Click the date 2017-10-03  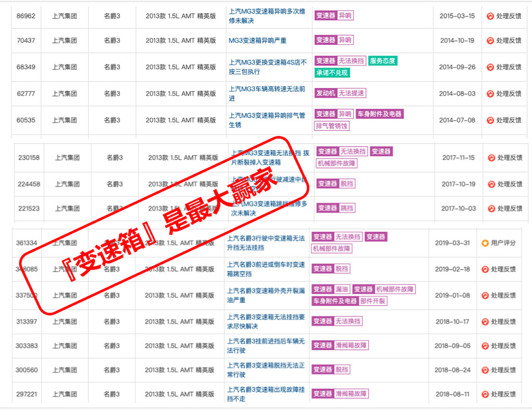[x=458, y=209]
